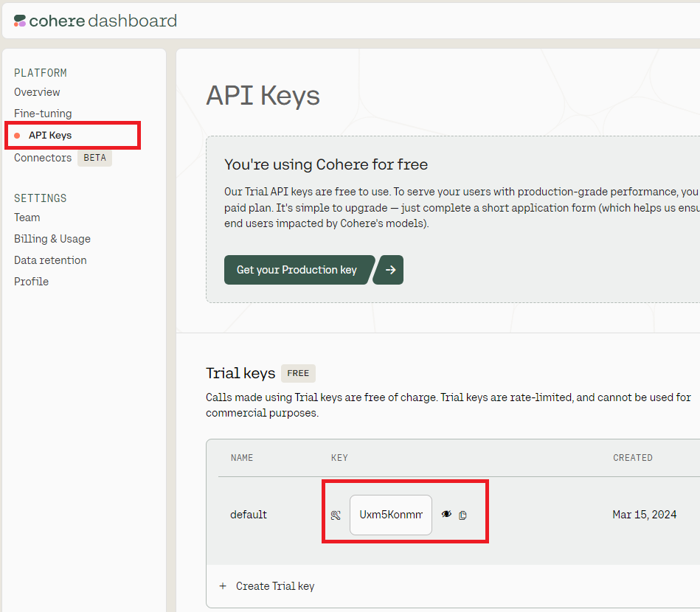This screenshot has height=612, width=700.
Task: Go to Profile settings
Action: pyautogui.click(x=31, y=282)
